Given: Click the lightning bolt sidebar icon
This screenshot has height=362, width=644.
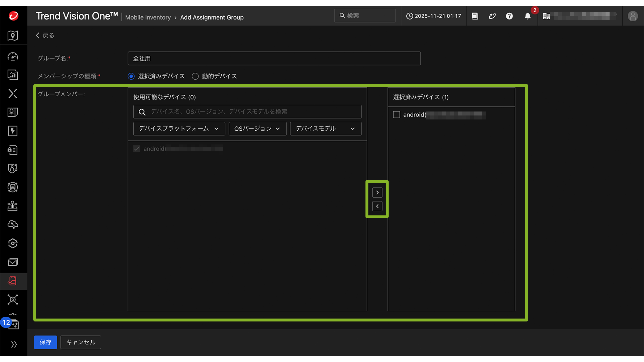Looking at the screenshot, I should tap(13, 131).
